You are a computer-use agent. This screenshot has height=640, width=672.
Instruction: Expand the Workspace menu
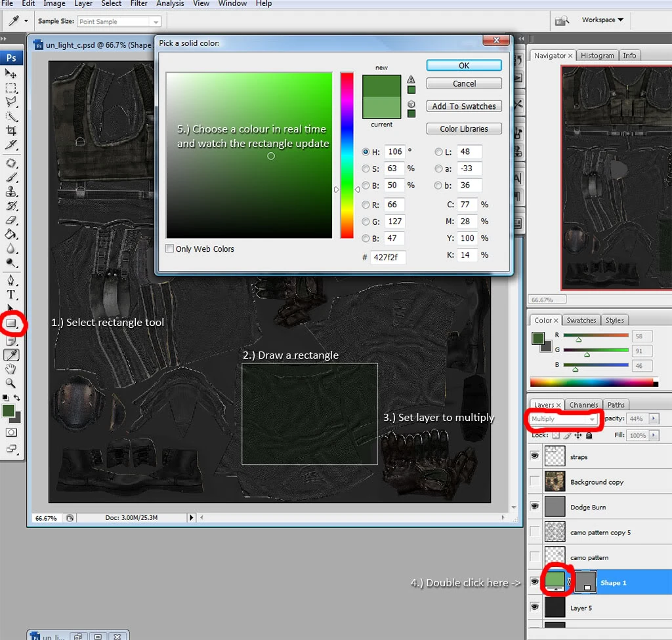602,20
